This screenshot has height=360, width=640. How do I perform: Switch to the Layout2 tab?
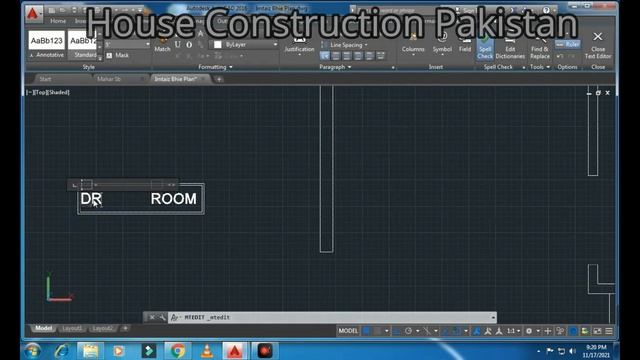click(102, 329)
